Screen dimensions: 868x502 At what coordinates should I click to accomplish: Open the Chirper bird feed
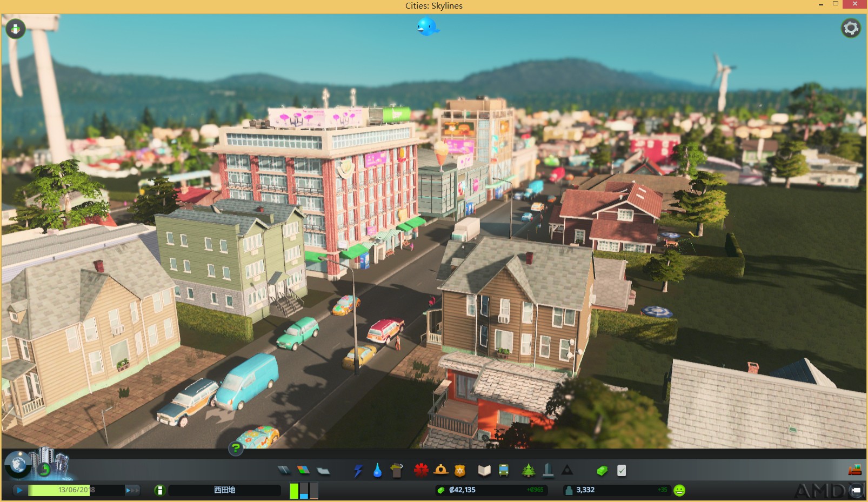click(x=428, y=26)
